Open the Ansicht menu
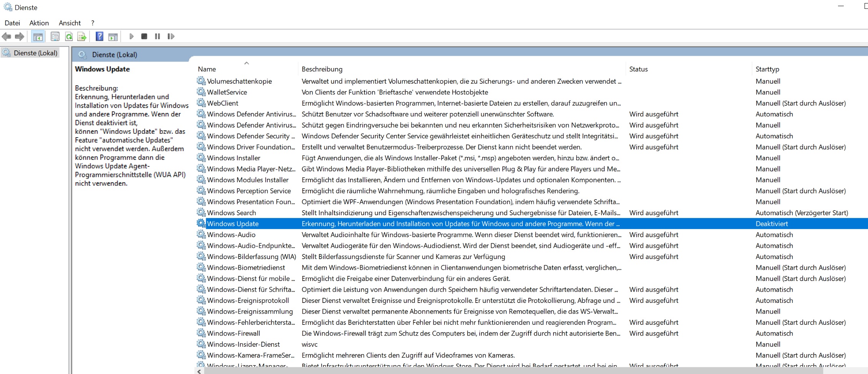Screen dimensions: 868x374 (70, 23)
